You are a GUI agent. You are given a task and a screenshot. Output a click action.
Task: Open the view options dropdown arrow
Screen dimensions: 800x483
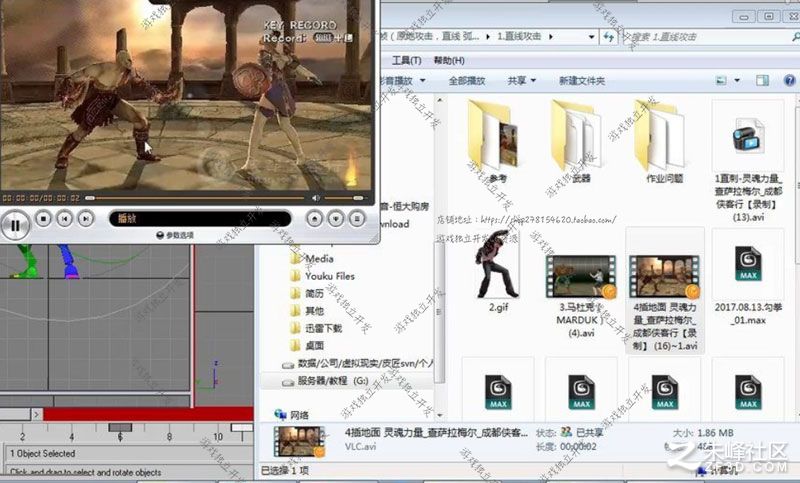coord(737,80)
